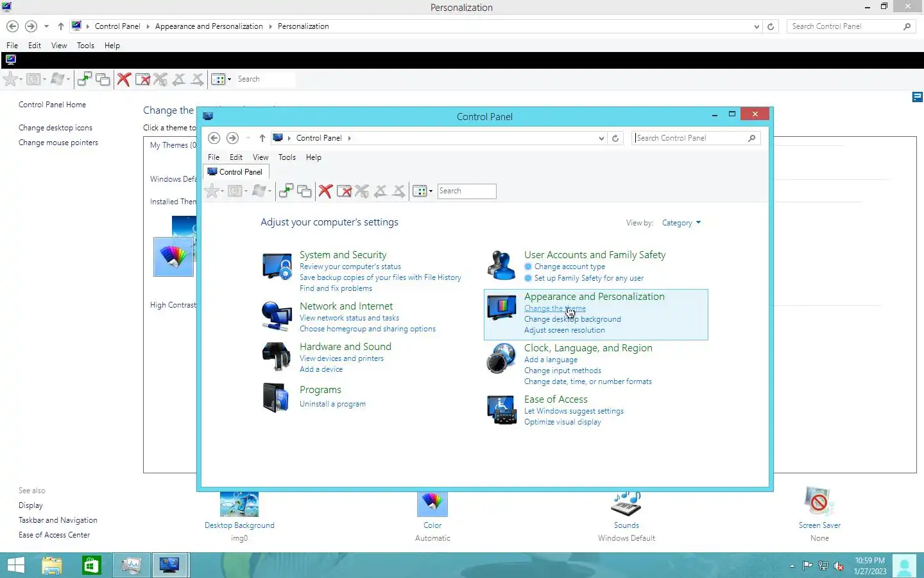Open Help menu in front Control Panel window

(313, 157)
